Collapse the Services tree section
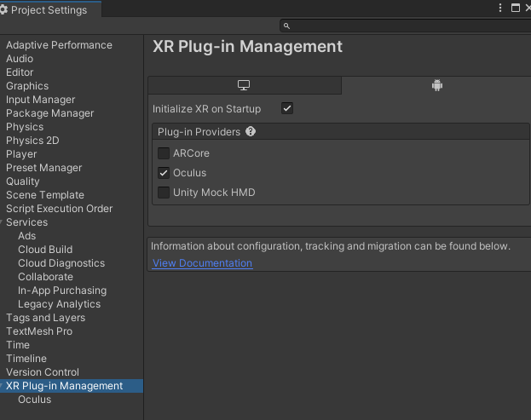531x420 pixels. point(2,222)
